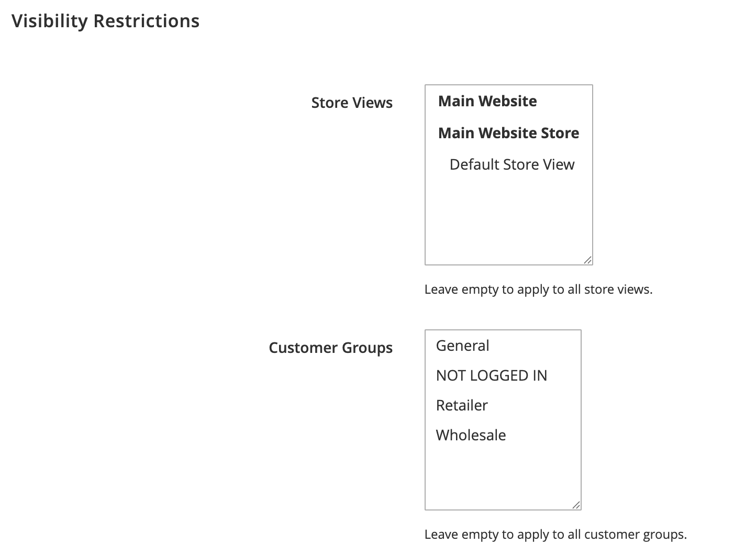This screenshot has width=756, height=555.
Task: Click the Main Website Store group entry
Action: (508, 133)
